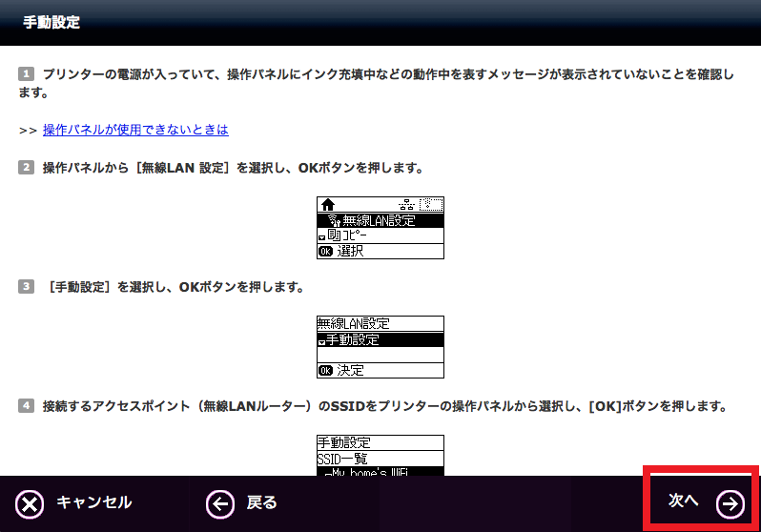The image size is (761, 532).
Task: Click the OK icon beside 決定
Action: (326, 370)
